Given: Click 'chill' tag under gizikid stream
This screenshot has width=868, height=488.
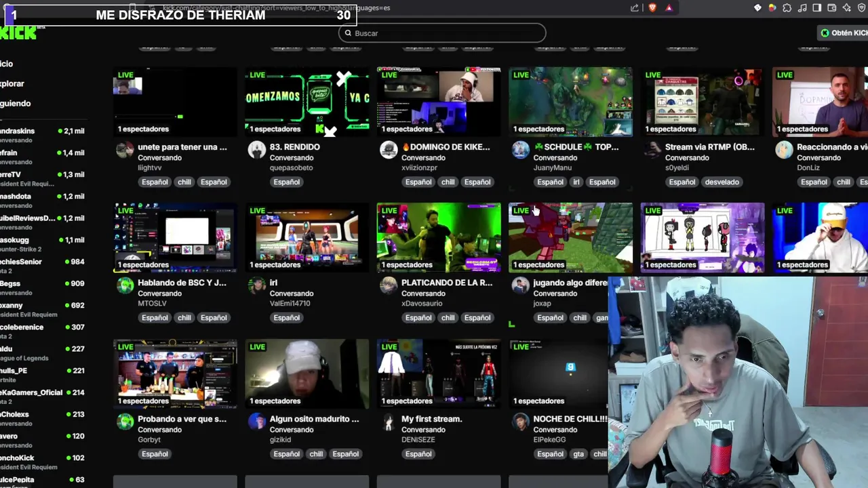Looking at the screenshot, I should tap(316, 454).
